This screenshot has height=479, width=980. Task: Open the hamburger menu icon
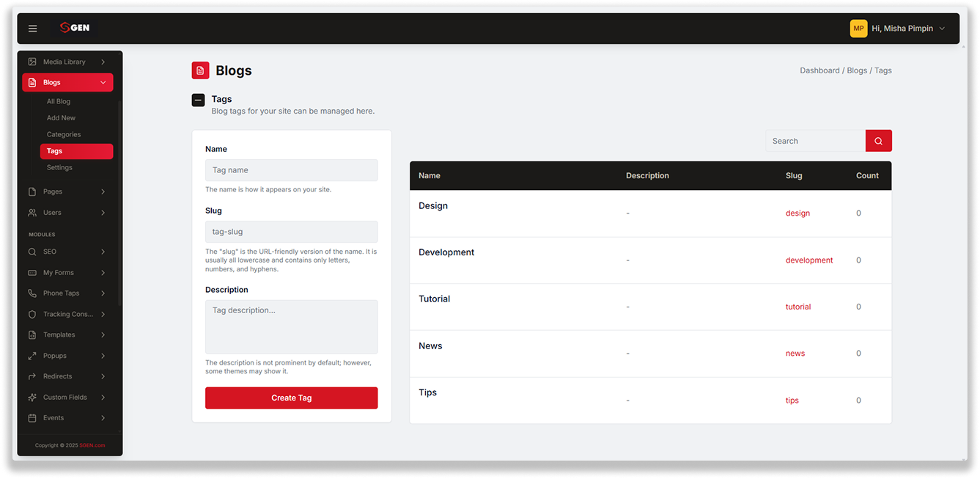coord(32,29)
